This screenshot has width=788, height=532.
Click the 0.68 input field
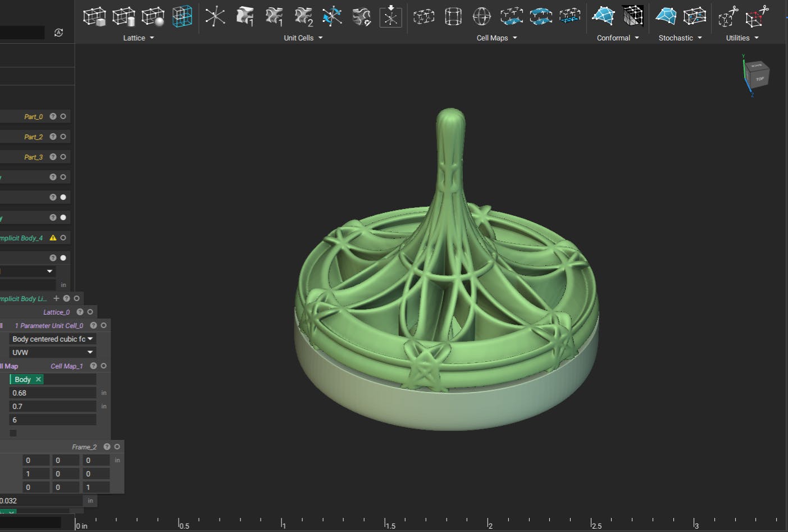pos(53,393)
